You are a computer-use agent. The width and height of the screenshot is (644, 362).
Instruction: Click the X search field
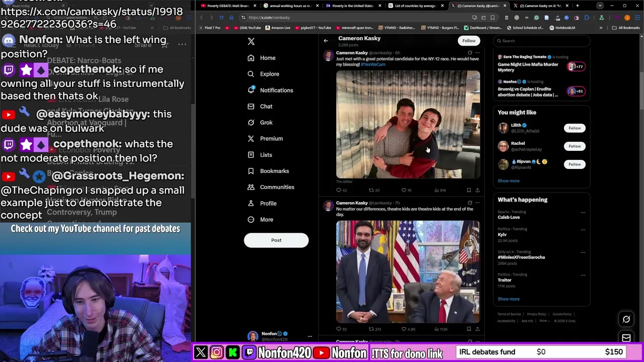point(541,41)
